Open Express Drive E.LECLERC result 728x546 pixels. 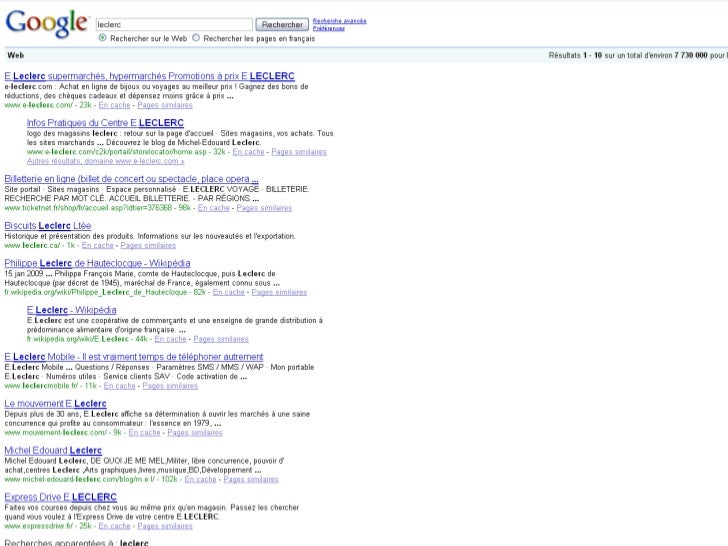(61, 497)
